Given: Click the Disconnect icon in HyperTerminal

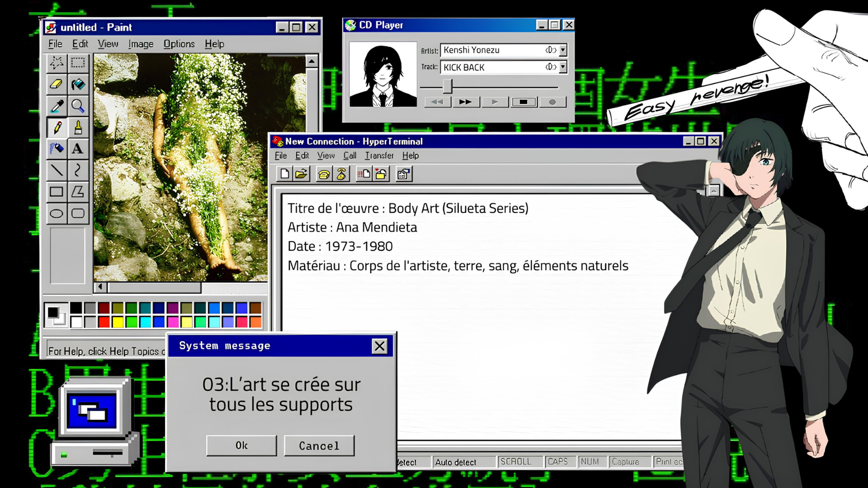Looking at the screenshot, I should 341,174.
